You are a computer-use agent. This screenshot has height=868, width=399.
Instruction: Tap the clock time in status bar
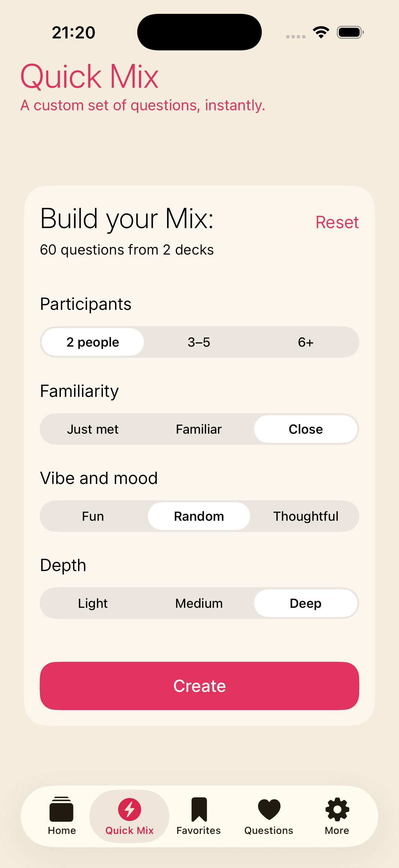73,33
